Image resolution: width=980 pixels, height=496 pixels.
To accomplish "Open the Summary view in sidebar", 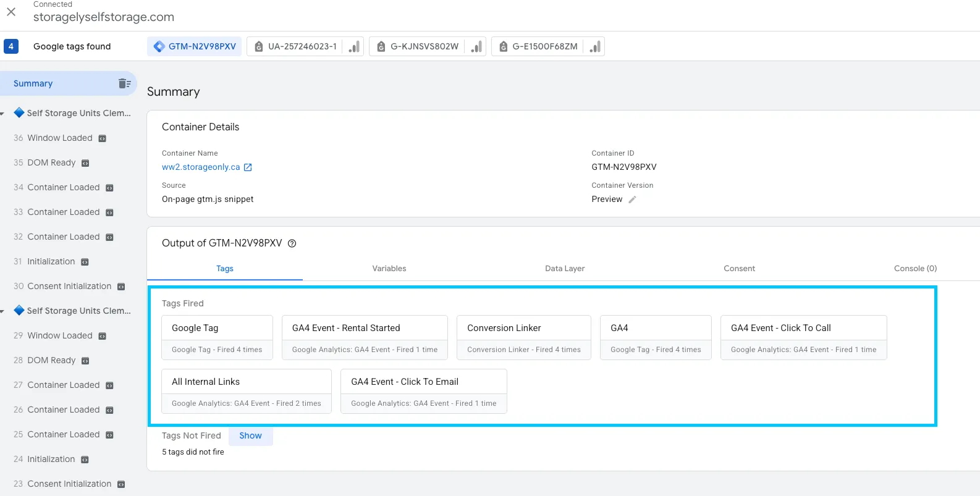I will pos(68,83).
